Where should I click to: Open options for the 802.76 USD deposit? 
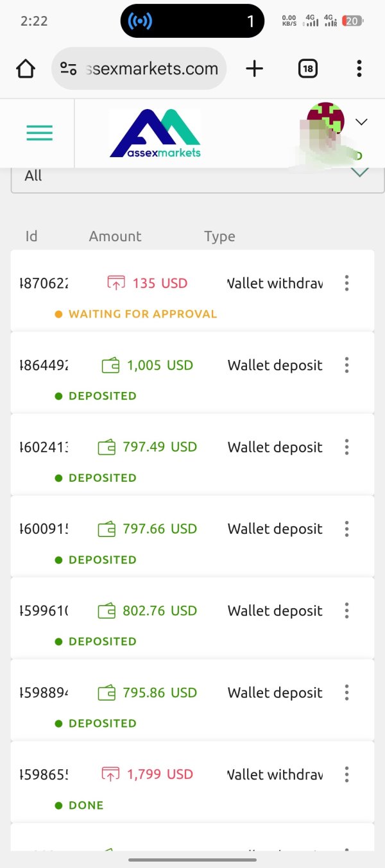(346, 611)
